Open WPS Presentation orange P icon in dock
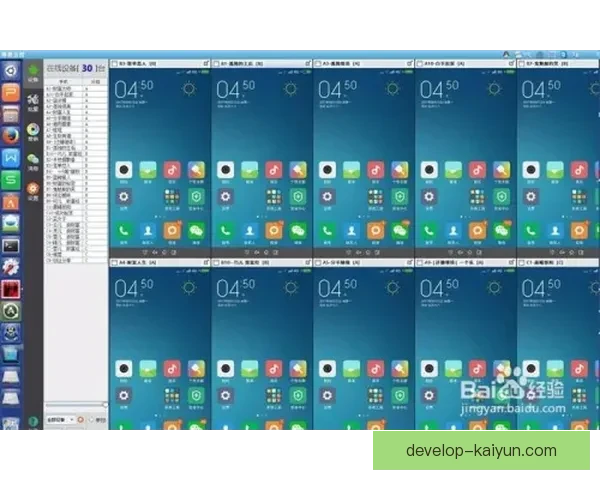The image size is (600, 480). 11,92
